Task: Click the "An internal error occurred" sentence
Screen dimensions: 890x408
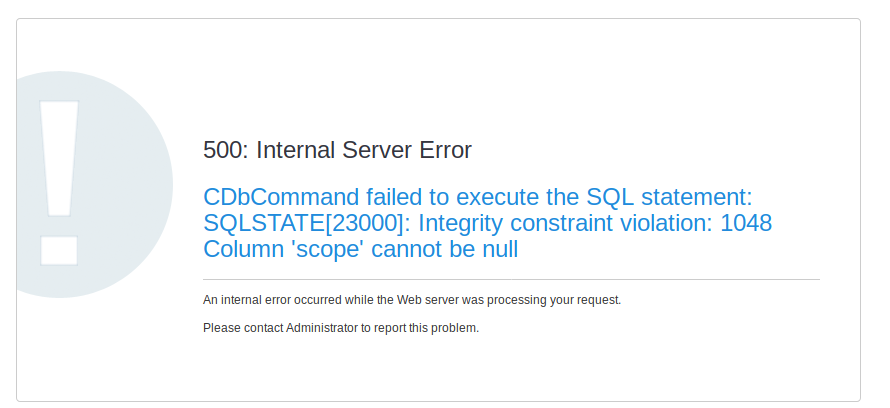Action: (412, 300)
